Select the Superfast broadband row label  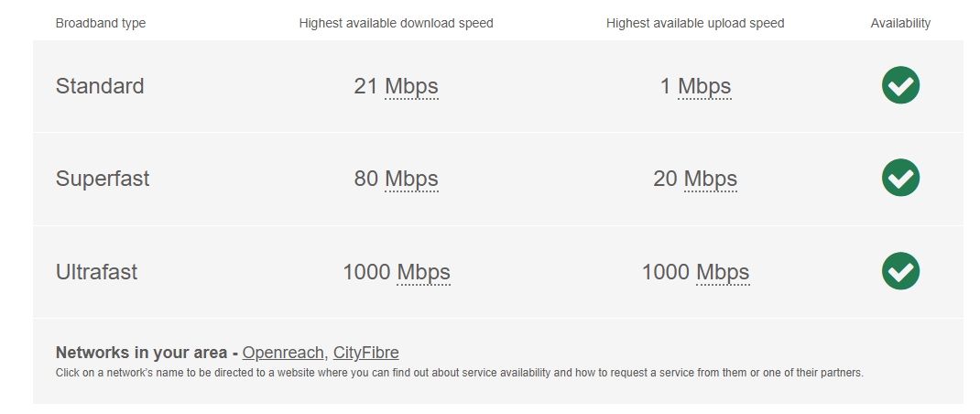(103, 180)
